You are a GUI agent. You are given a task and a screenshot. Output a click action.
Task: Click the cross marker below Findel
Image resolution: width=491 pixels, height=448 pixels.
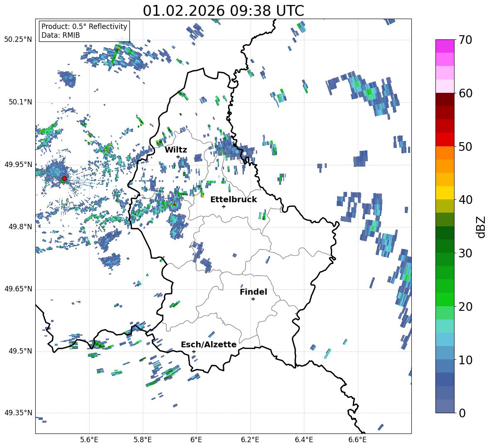[x=253, y=299]
